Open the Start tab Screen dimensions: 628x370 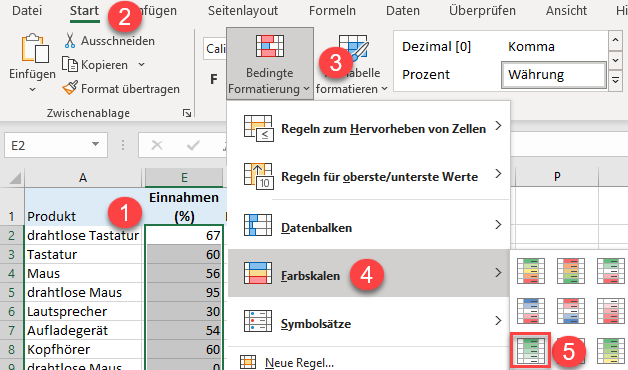coord(84,10)
